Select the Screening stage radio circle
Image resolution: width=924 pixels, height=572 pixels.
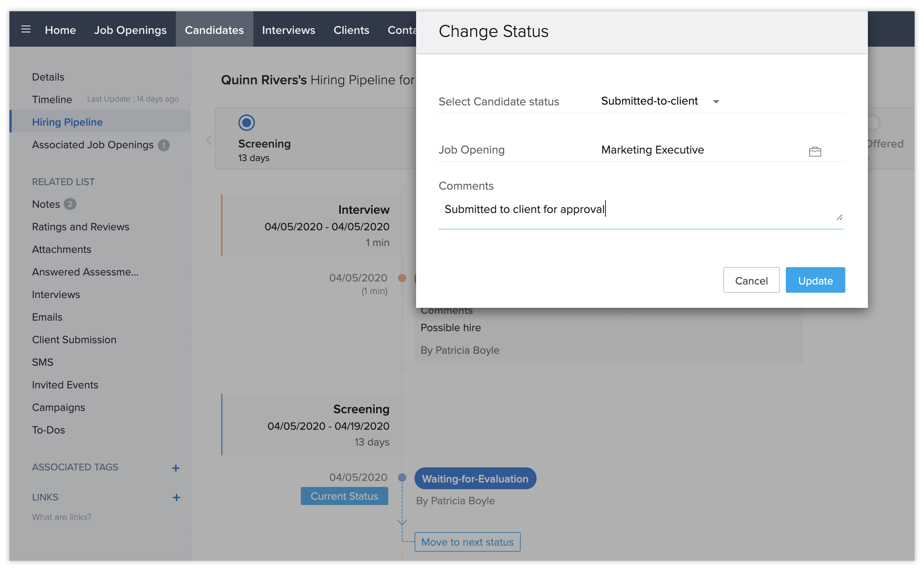pos(246,123)
